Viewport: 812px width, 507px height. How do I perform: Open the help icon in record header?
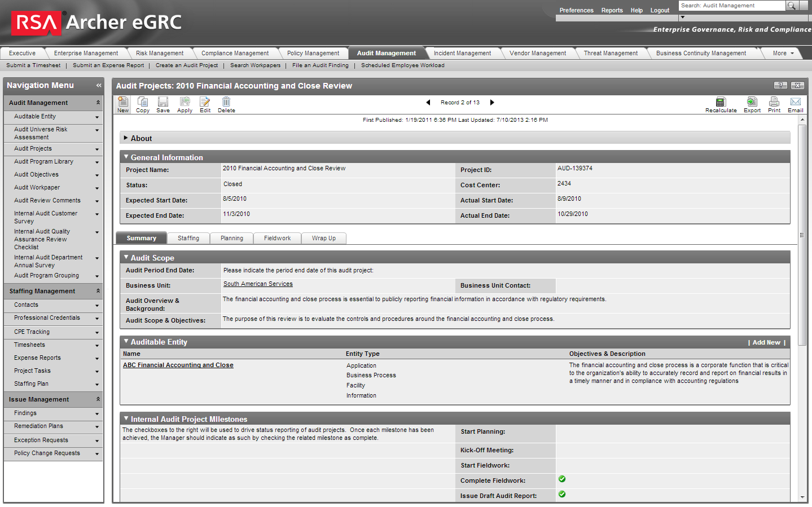pos(780,85)
